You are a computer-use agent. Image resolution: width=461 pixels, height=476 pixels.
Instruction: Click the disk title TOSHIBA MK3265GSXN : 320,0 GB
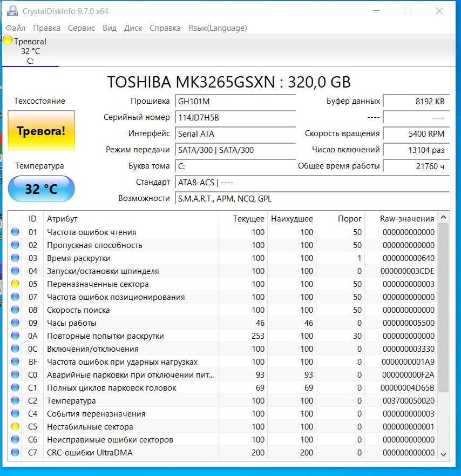coord(229,82)
